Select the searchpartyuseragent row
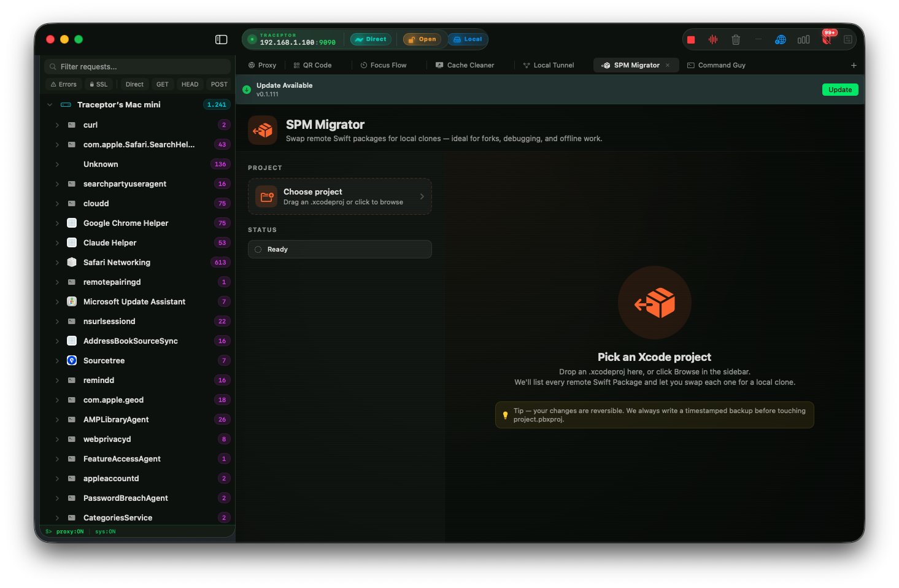Image resolution: width=899 pixels, height=588 pixels. (138, 184)
